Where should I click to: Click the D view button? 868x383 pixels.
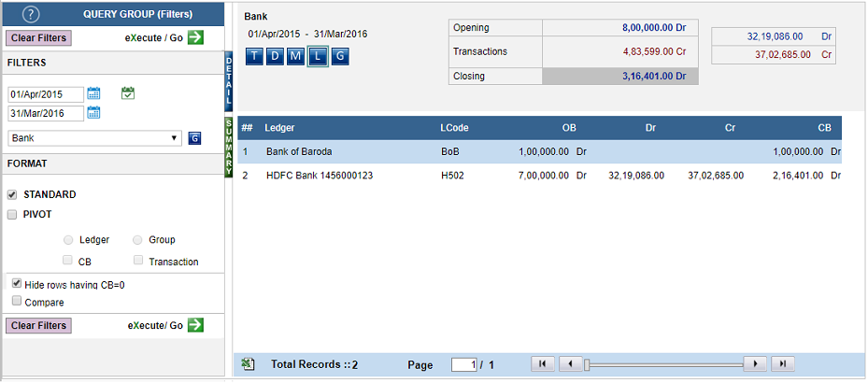[x=275, y=56]
